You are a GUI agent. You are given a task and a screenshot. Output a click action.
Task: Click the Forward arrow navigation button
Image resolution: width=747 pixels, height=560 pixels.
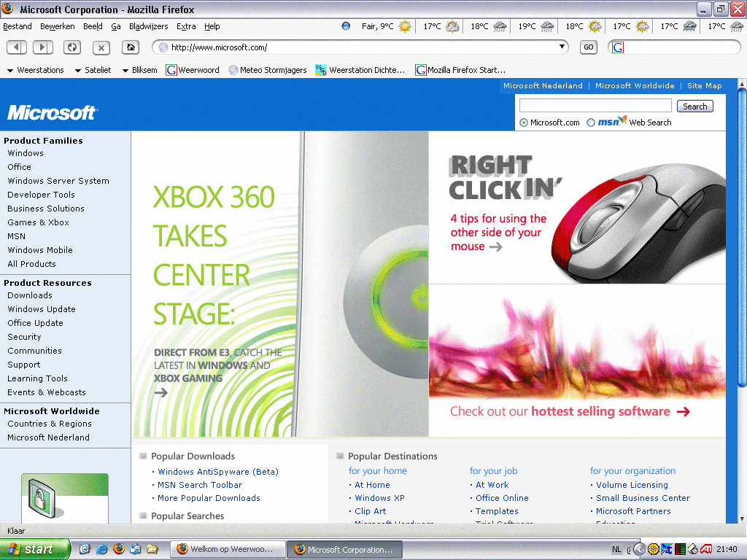(43, 47)
